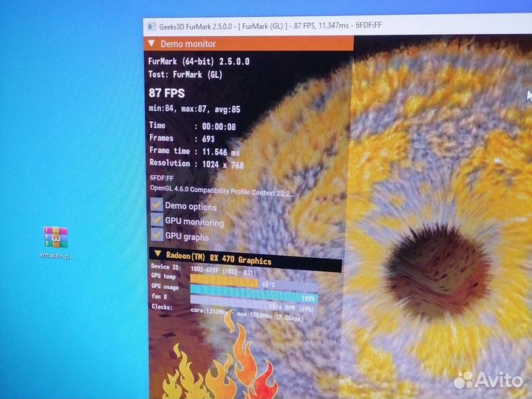Click the Geeks3D FurMark window title text
Image resolution: width=532 pixels, height=399 pixels.
tap(270, 26)
